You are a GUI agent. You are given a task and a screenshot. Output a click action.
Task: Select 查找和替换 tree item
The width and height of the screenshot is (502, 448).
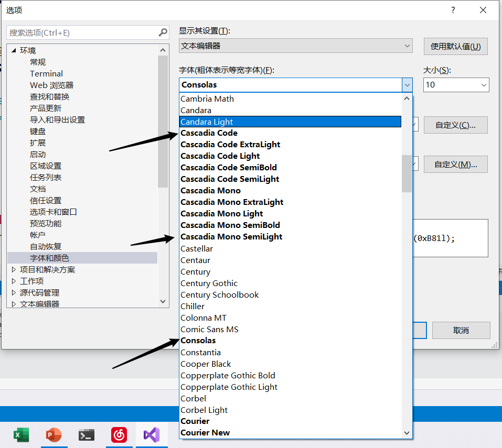point(50,96)
